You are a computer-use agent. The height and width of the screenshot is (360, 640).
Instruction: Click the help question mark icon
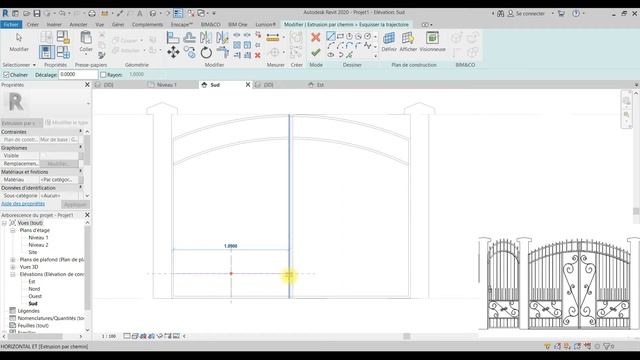tap(576, 13)
